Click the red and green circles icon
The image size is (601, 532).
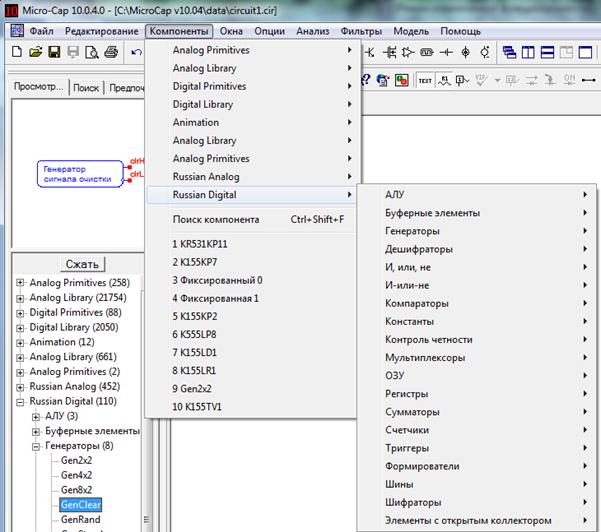point(401,80)
